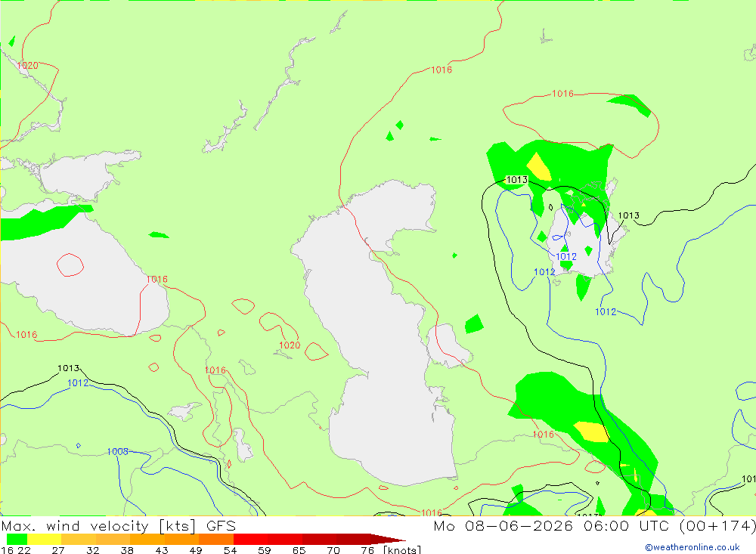756x554 pixels.
Task: Click the '76' value under the legend
Action: [x=367, y=550]
